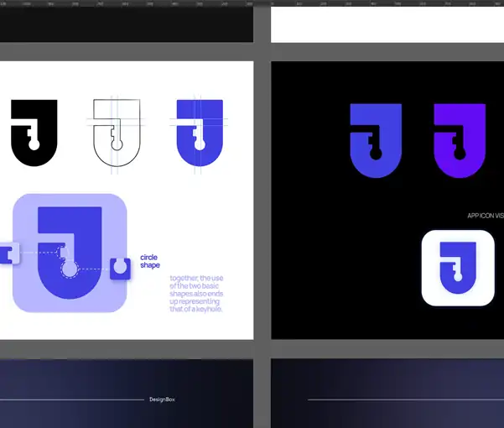
Task: Select the purple J logo on the black artboard
Action: (460, 140)
